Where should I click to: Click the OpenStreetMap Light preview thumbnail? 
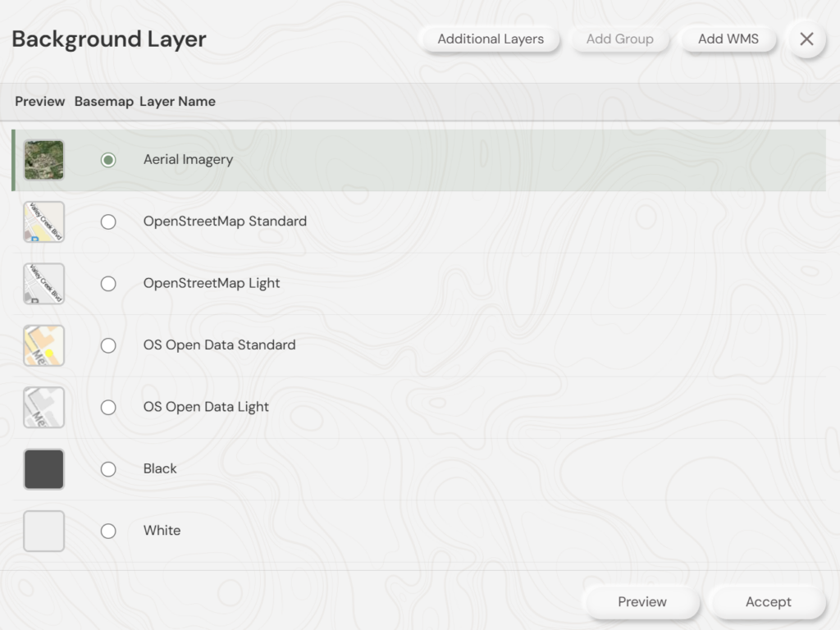(x=43, y=284)
